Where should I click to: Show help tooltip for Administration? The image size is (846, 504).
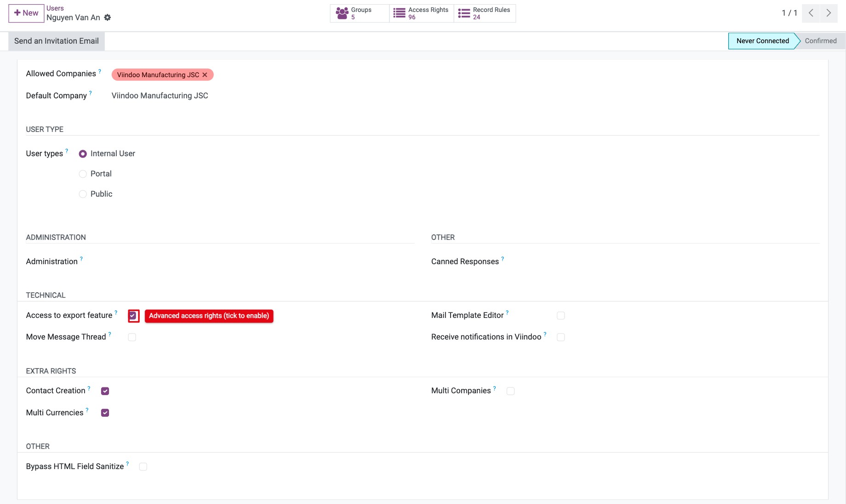click(81, 259)
